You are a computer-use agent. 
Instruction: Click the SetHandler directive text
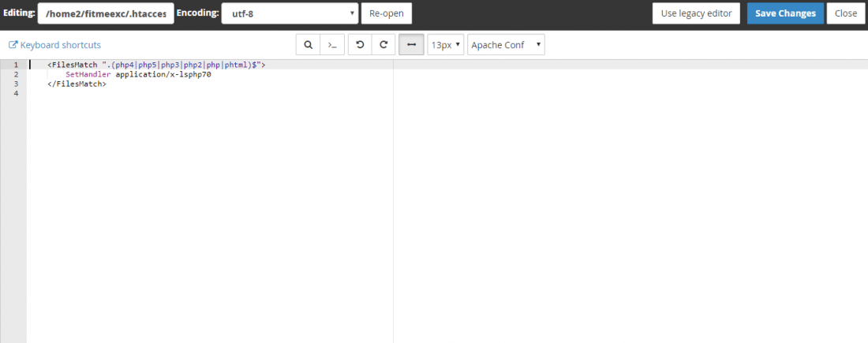(88, 74)
